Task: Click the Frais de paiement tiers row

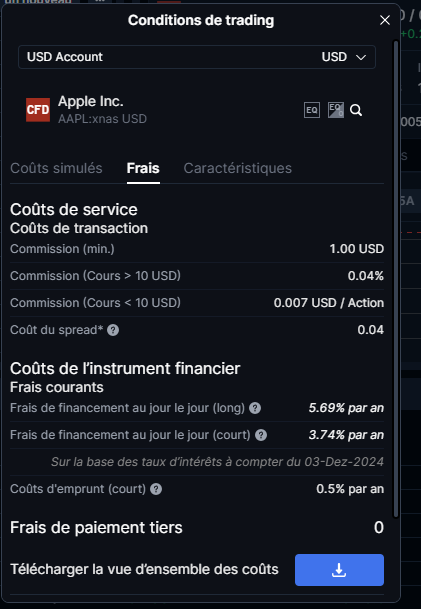Action: [x=197, y=528]
